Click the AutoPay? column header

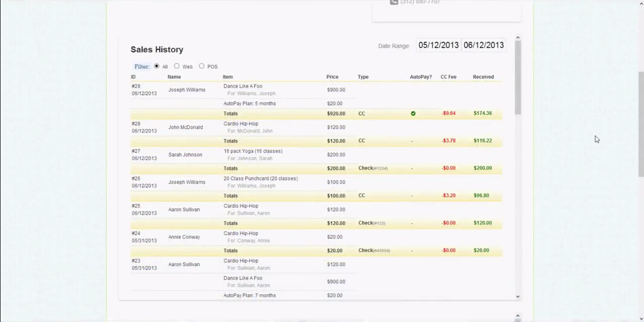click(x=421, y=77)
